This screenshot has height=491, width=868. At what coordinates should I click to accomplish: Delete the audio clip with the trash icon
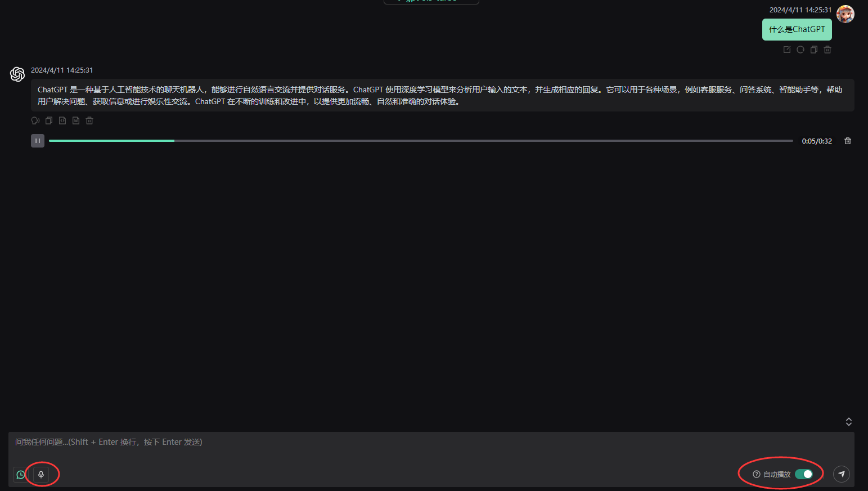coord(848,141)
